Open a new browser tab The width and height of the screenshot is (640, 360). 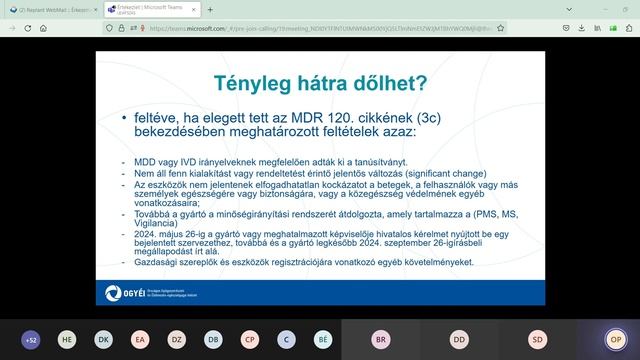pos(210,9)
